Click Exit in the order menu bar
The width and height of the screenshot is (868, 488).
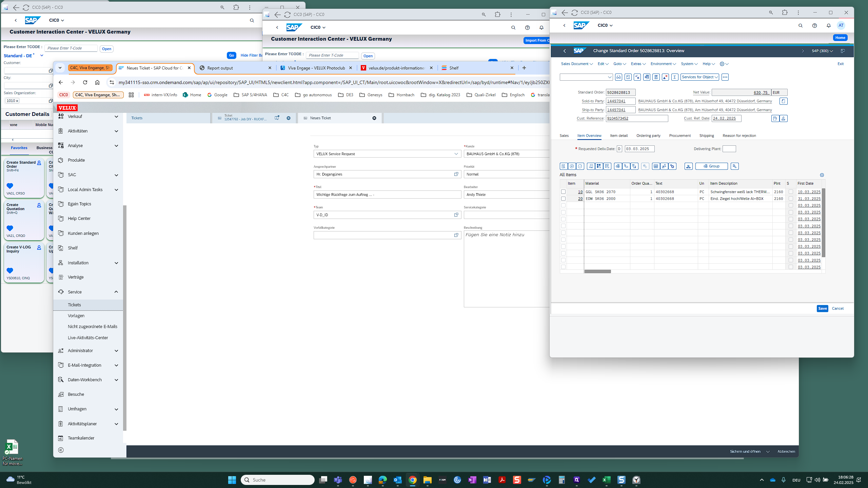(841, 64)
